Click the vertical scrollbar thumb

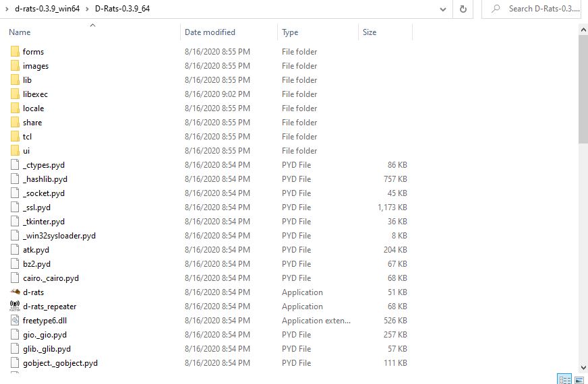[583, 88]
